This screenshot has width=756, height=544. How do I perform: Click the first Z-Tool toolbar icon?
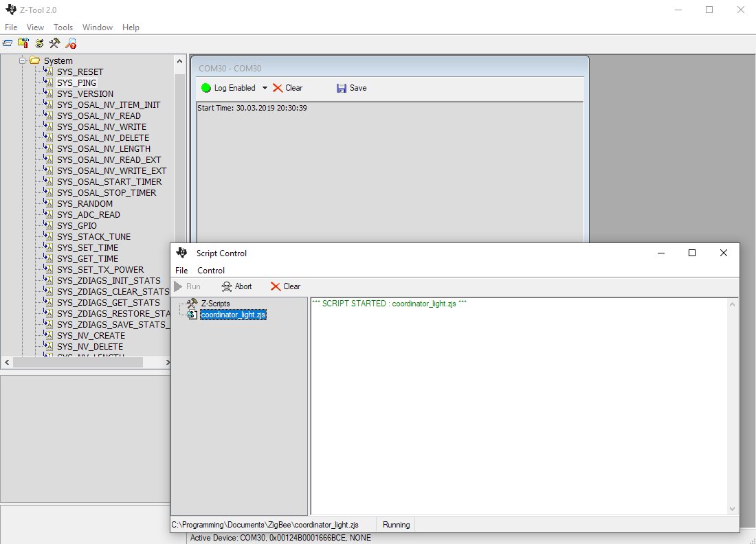click(8, 43)
